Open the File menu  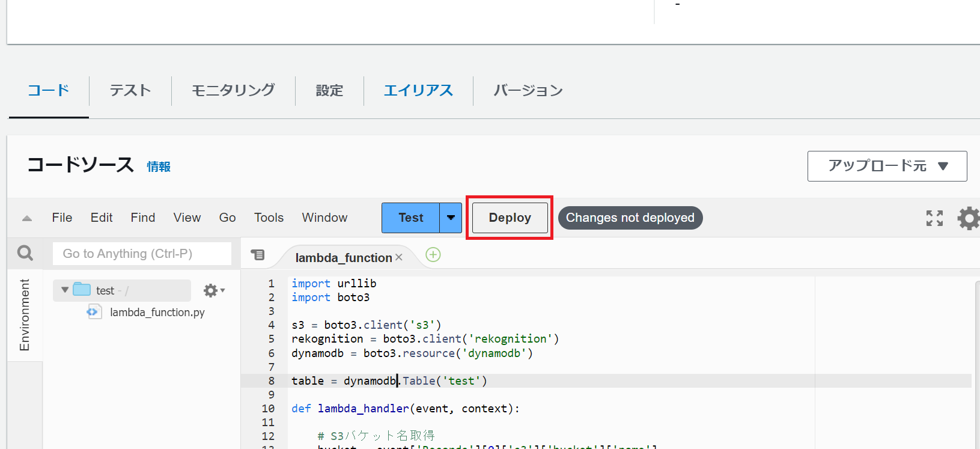coord(62,218)
